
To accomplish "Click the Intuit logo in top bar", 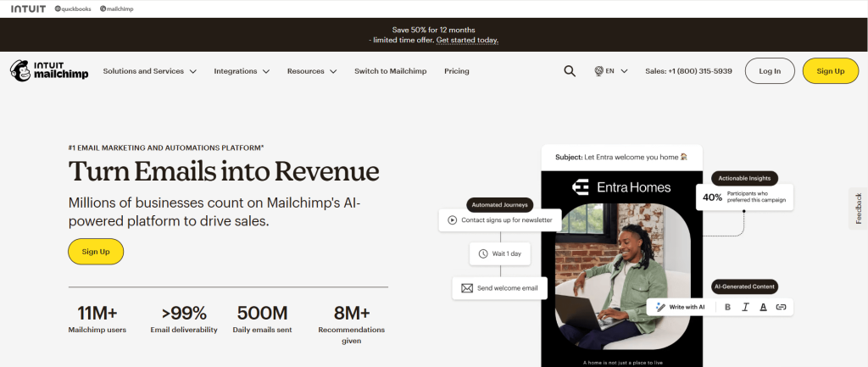I will 28,8.
